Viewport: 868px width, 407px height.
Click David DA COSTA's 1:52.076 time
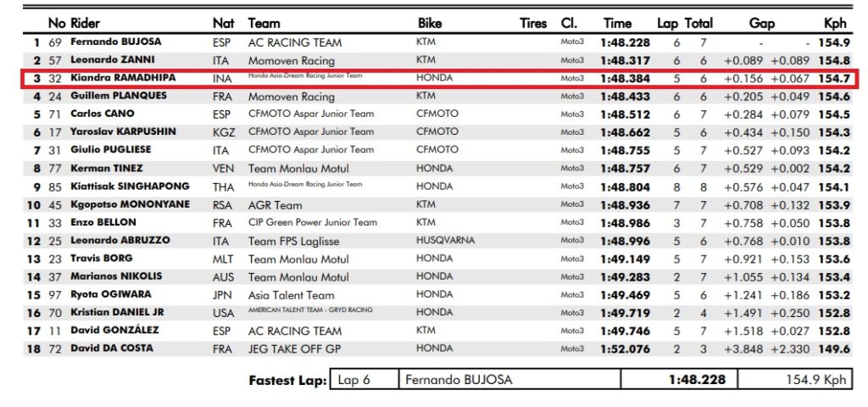(625, 348)
